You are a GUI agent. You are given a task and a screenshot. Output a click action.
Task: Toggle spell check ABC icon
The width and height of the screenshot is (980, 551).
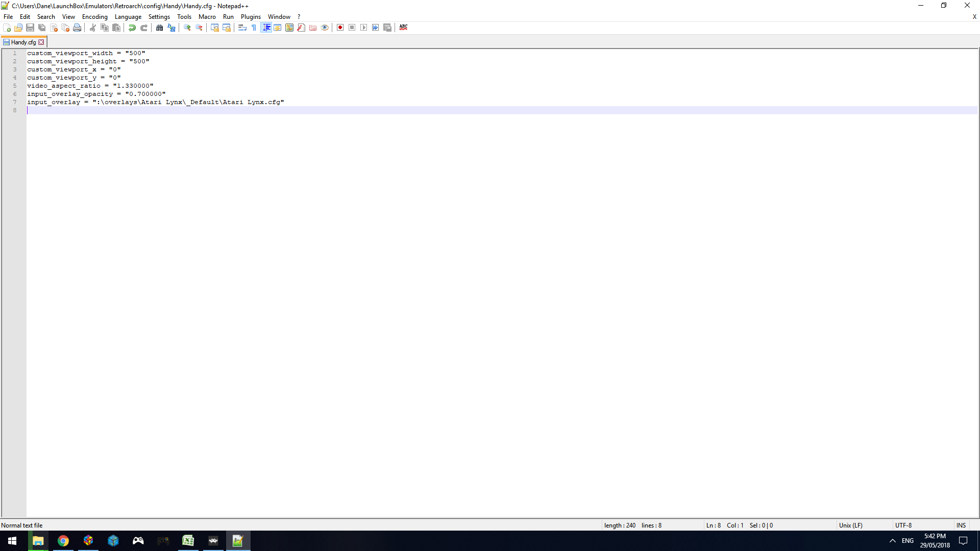pos(403,28)
